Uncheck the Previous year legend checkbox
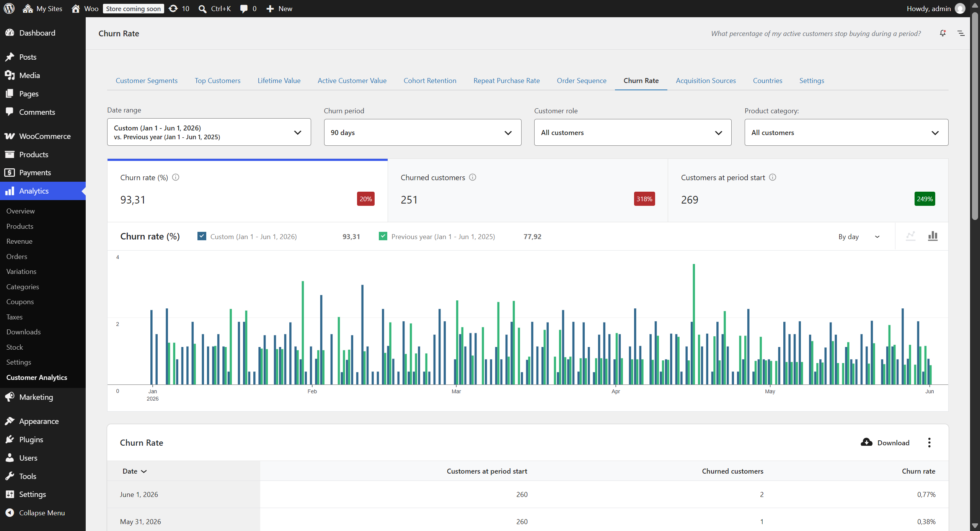 click(383, 236)
